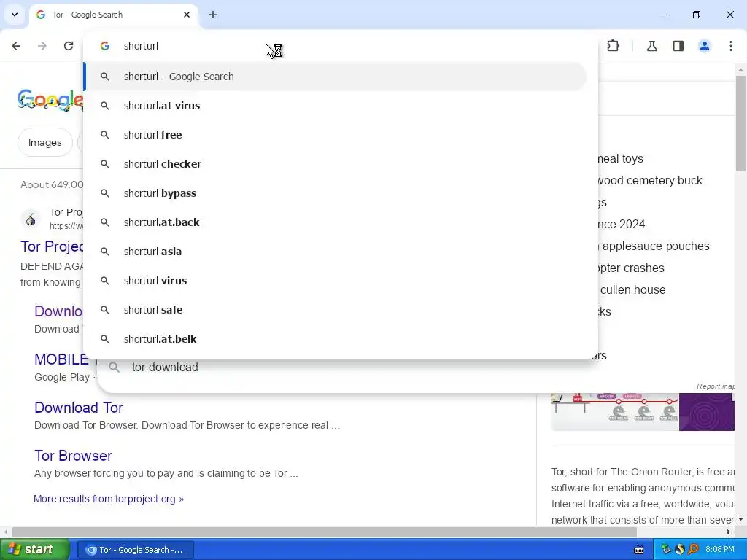Click the horizontal scrollbar right arrow
Viewport: 747px width, 560px height.
729,532
